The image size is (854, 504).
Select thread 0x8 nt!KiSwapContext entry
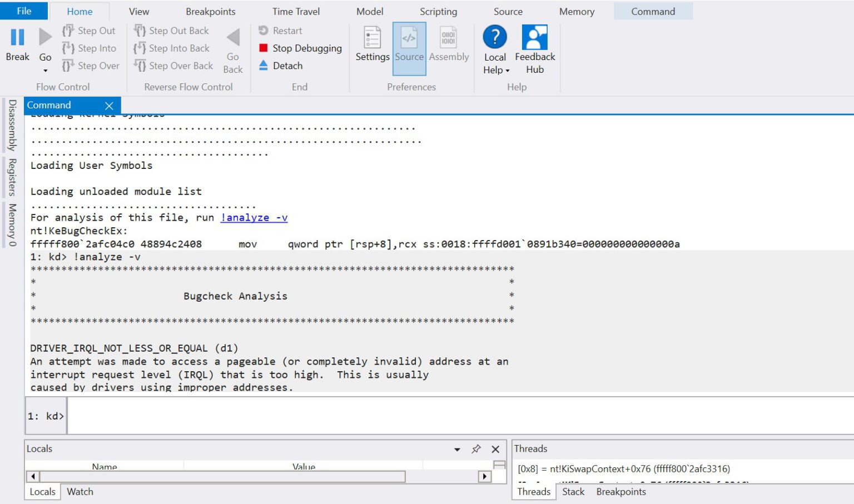[624, 469]
